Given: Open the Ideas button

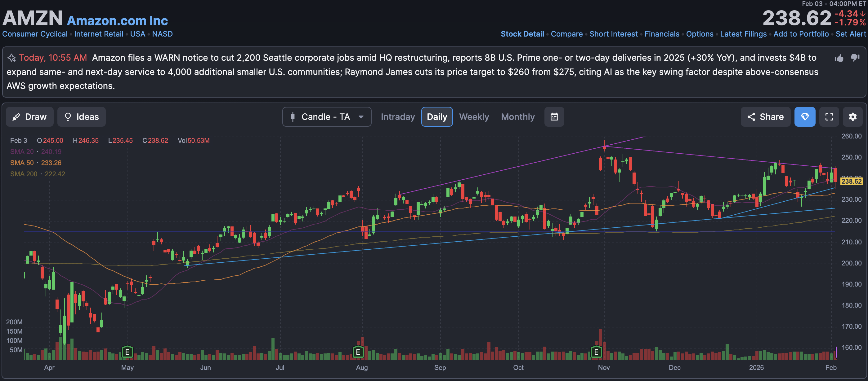Looking at the screenshot, I should click(x=82, y=117).
